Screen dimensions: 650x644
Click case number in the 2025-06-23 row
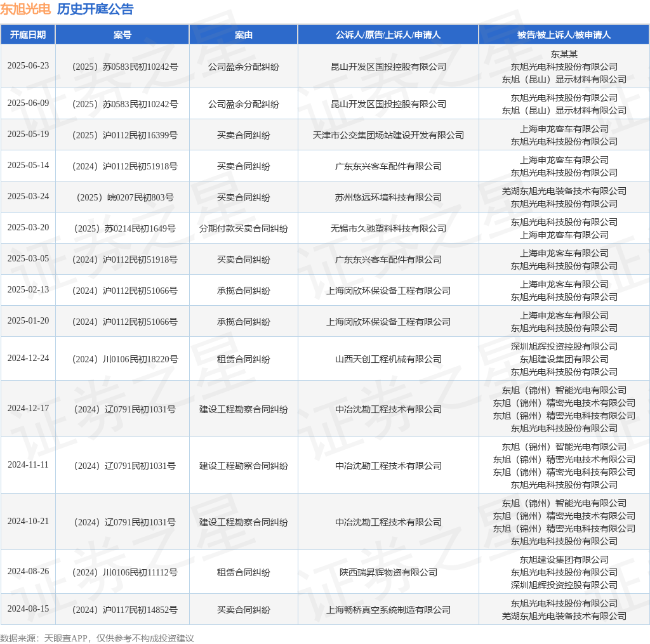(125, 67)
